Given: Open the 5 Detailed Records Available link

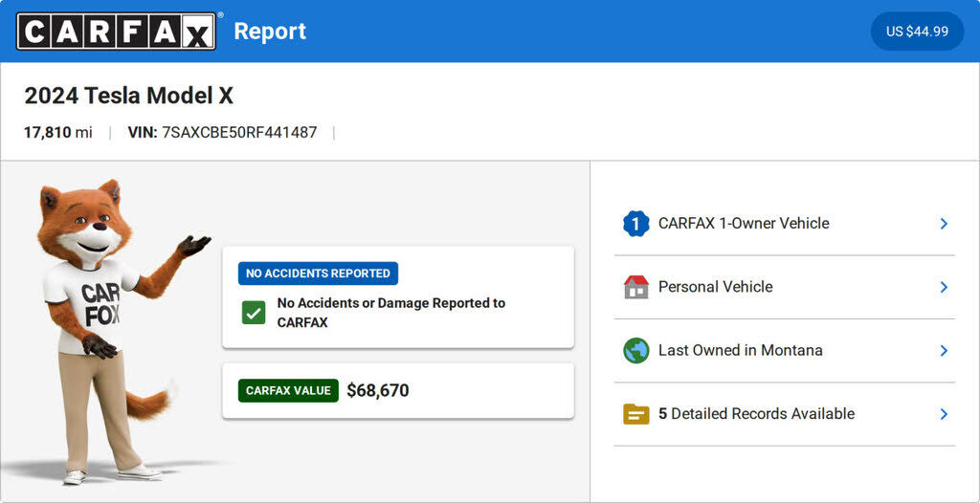Looking at the screenshot, I should [756, 414].
